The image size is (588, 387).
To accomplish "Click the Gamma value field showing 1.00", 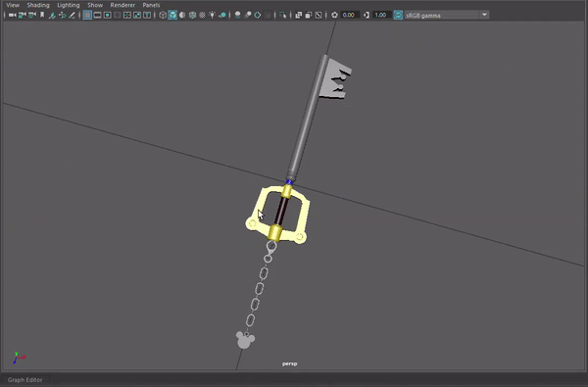I will tap(382, 15).
